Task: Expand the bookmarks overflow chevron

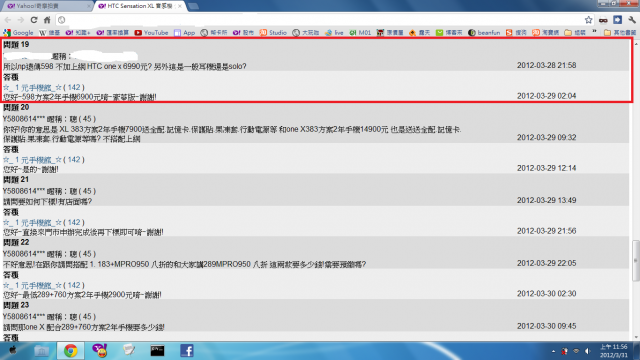Action: [x=594, y=32]
